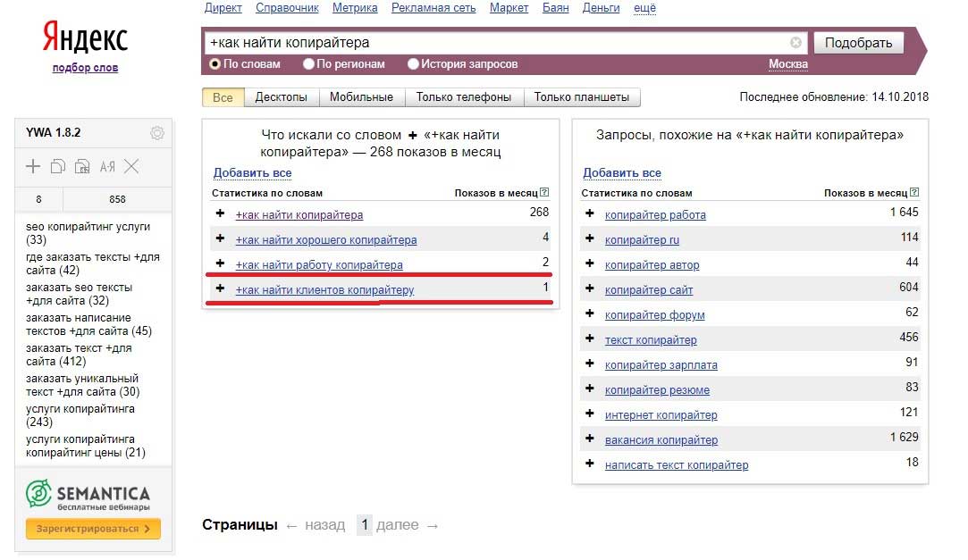Click plus icon beside '+как найти копирайтера'
The image size is (968, 560).
click(x=220, y=213)
